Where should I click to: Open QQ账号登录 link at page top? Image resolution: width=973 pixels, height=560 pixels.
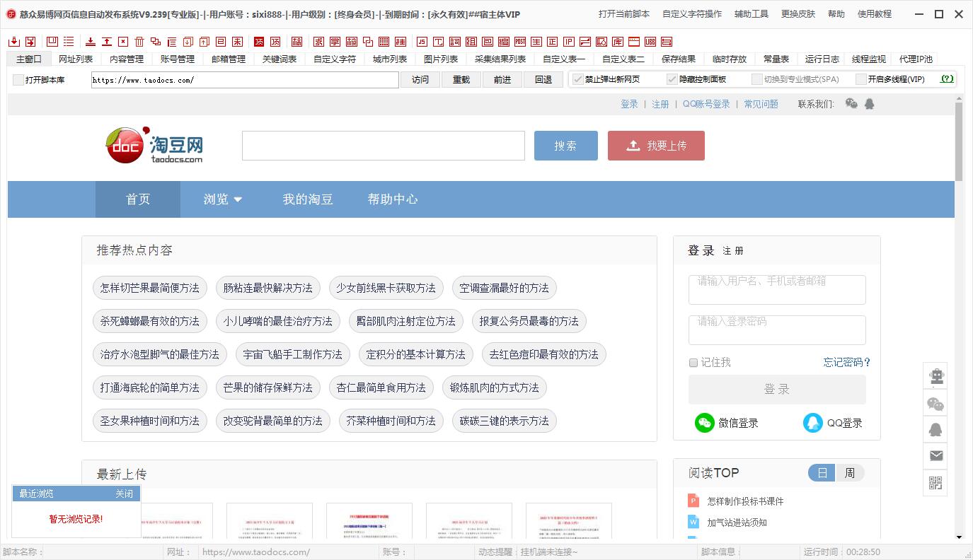tap(706, 104)
